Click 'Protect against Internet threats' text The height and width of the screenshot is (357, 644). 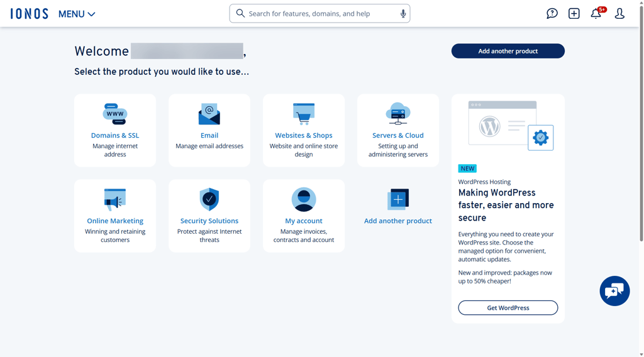coord(209,236)
